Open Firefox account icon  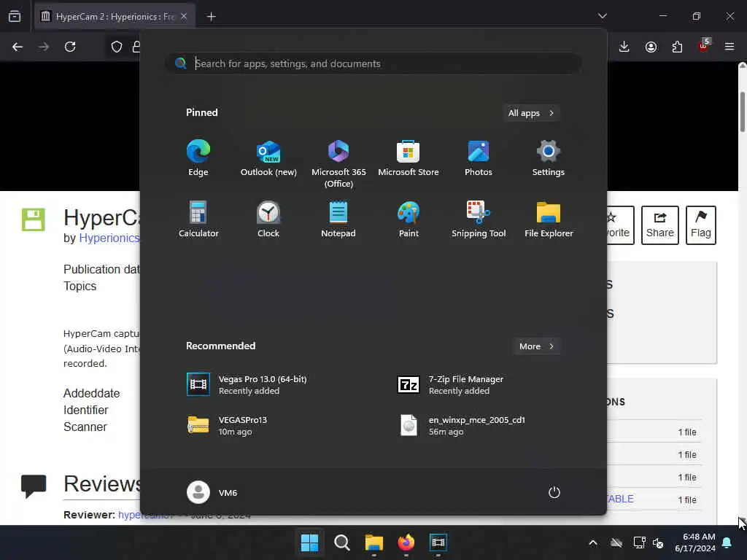tap(651, 47)
